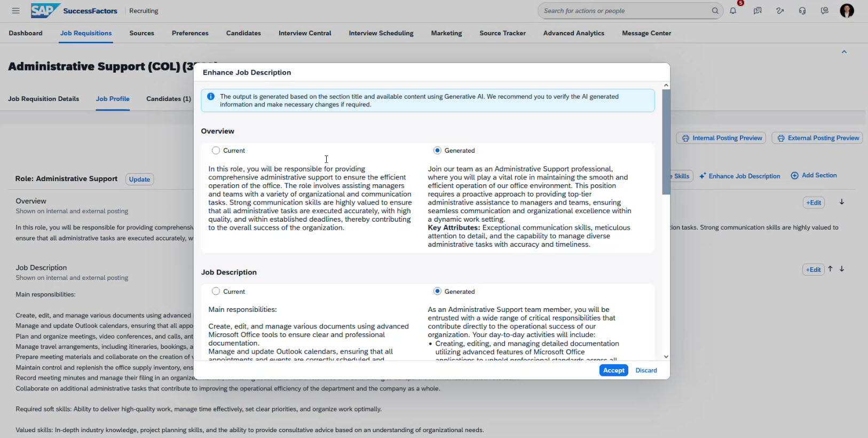Accept the enhanced job description

point(613,370)
